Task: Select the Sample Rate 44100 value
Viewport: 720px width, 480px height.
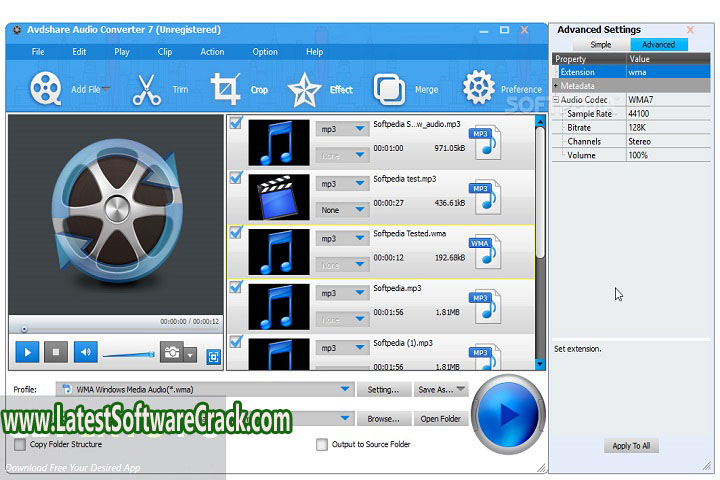Action: coord(668,114)
